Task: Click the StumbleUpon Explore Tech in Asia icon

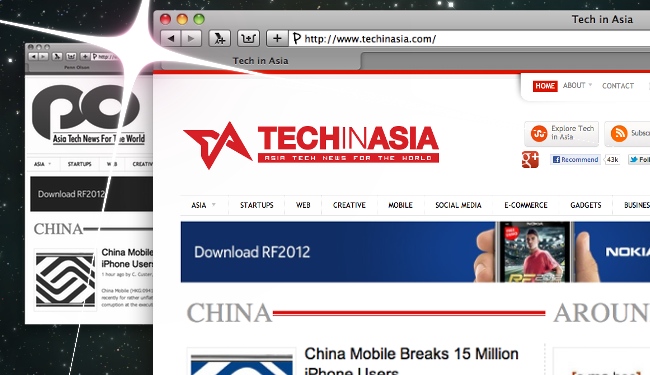Action: (x=539, y=133)
